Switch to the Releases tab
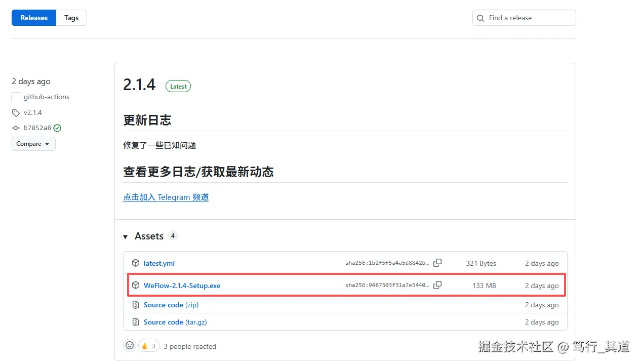 tap(34, 18)
